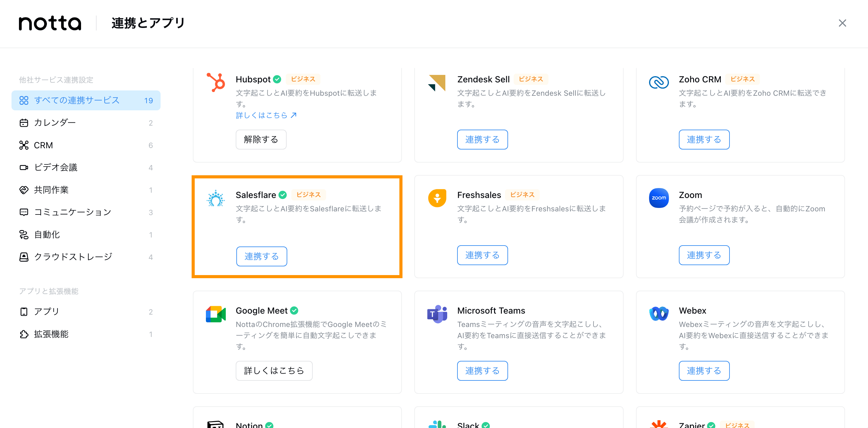Click the Webex logo icon

click(659, 314)
